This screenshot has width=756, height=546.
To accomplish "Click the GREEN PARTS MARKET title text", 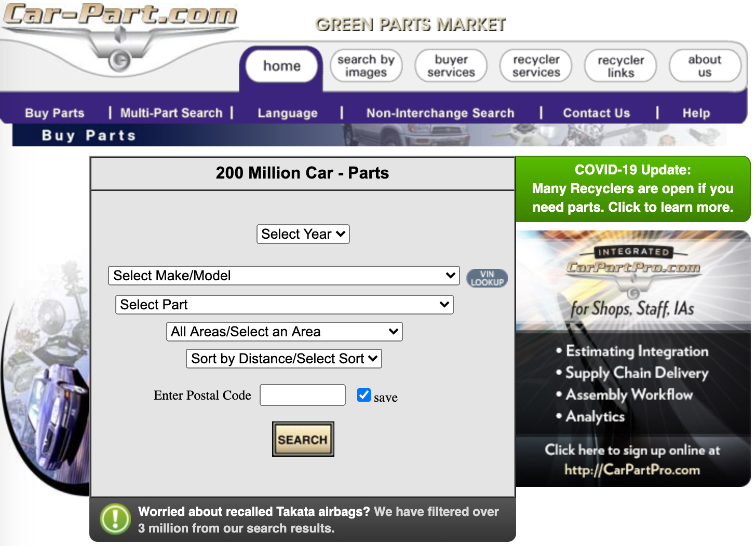I will pyautogui.click(x=410, y=24).
